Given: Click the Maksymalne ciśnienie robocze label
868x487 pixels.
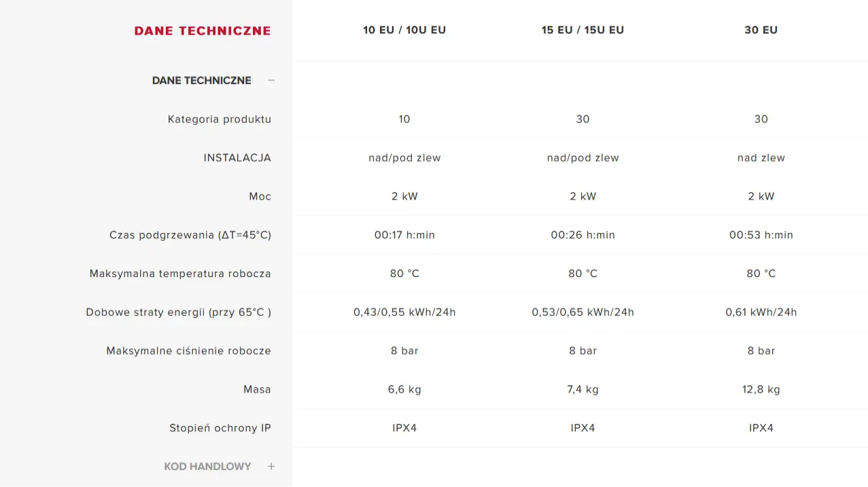Looking at the screenshot, I should tap(189, 351).
